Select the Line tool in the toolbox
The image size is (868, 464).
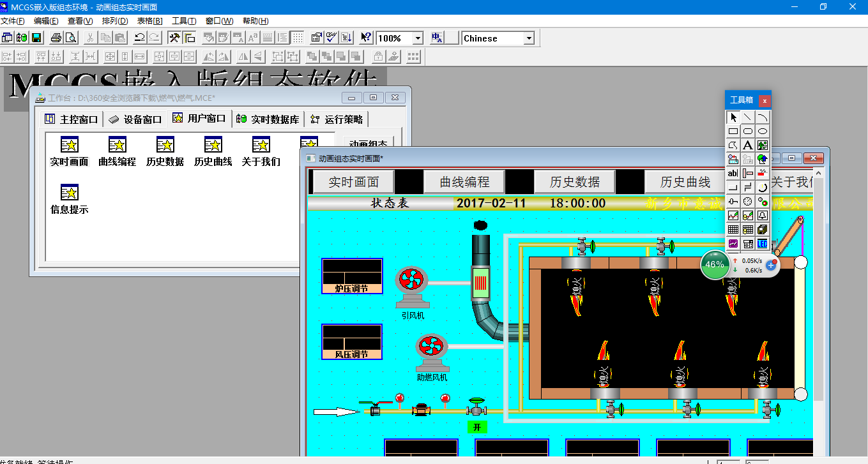pos(748,117)
